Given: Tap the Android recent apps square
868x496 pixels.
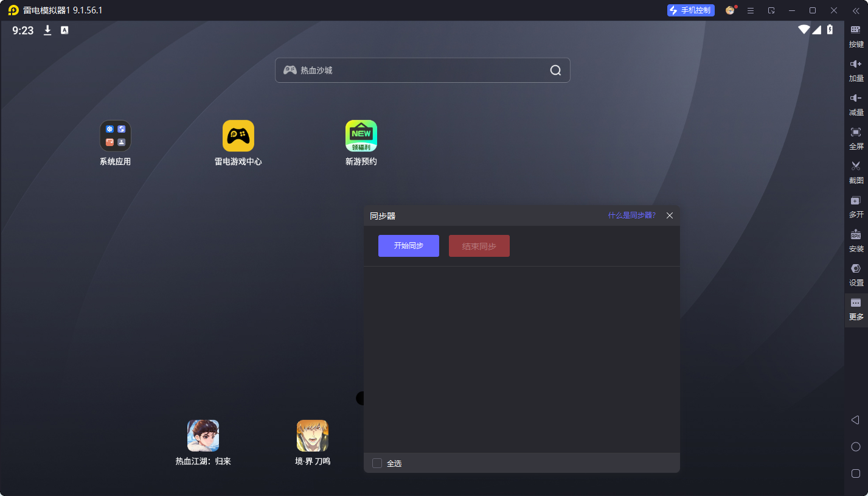Looking at the screenshot, I should pyautogui.click(x=856, y=473).
